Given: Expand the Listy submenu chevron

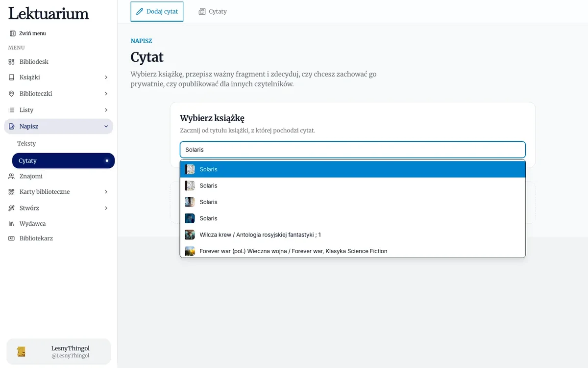Looking at the screenshot, I should click(x=106, y=110).
